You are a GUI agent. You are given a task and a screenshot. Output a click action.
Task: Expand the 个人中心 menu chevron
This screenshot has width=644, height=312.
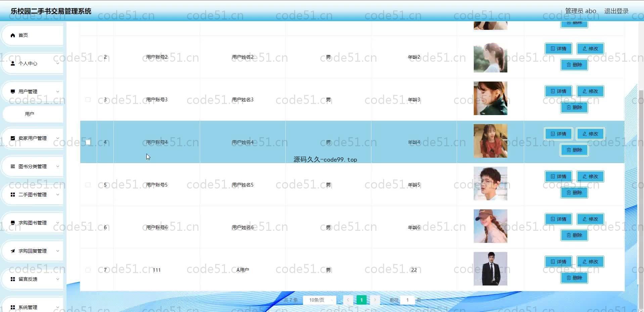coord(57,63)
